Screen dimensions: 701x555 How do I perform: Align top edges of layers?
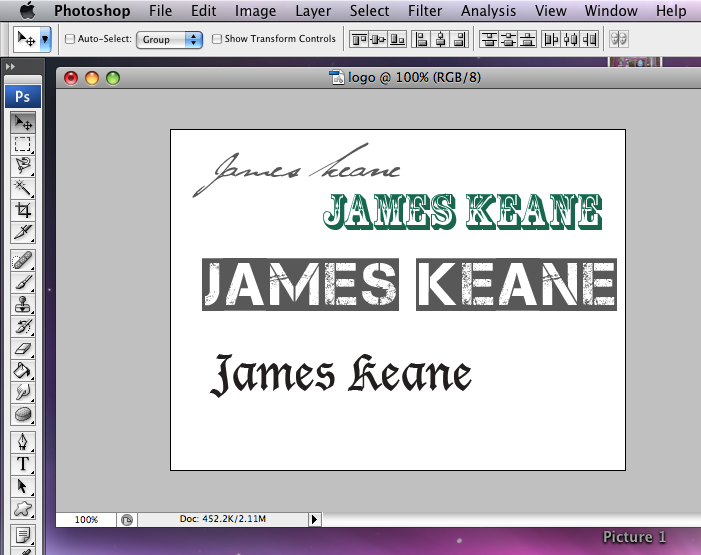pos(359,39)
